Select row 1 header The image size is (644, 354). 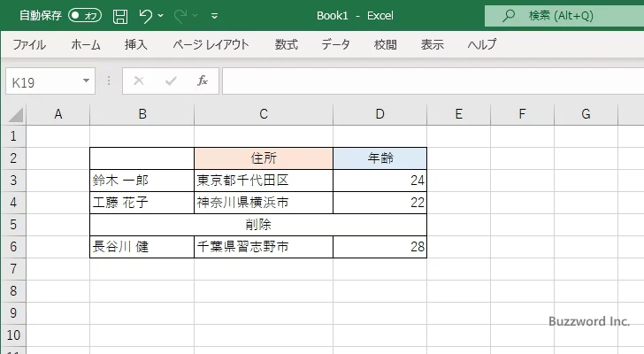tap(13, 136)
